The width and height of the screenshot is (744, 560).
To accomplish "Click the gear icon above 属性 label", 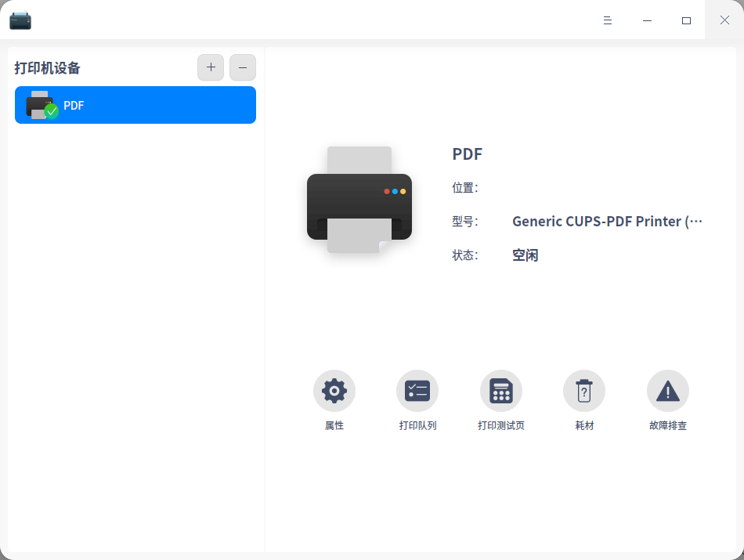I will [x=334, y=391].
